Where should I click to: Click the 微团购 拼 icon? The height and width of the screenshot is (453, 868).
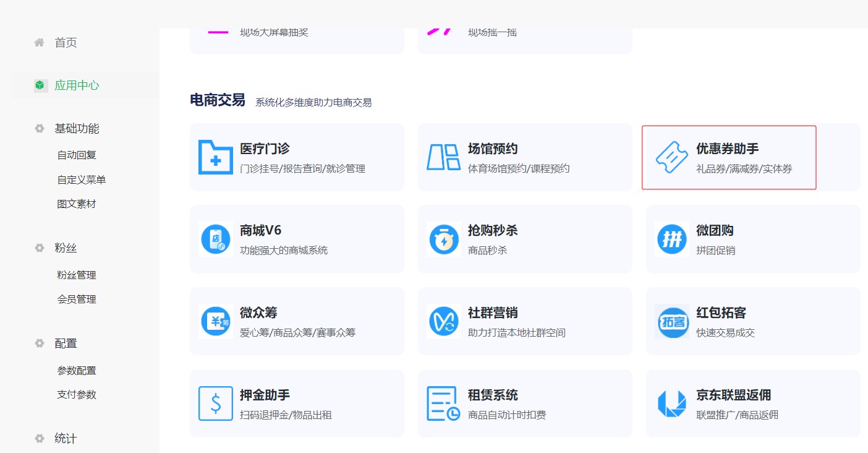pos(672,239)
